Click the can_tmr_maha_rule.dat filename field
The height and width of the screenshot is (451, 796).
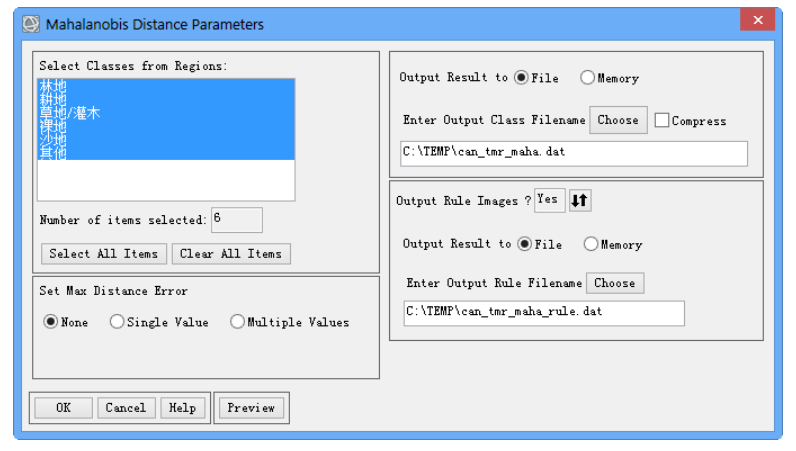(544, 313)
